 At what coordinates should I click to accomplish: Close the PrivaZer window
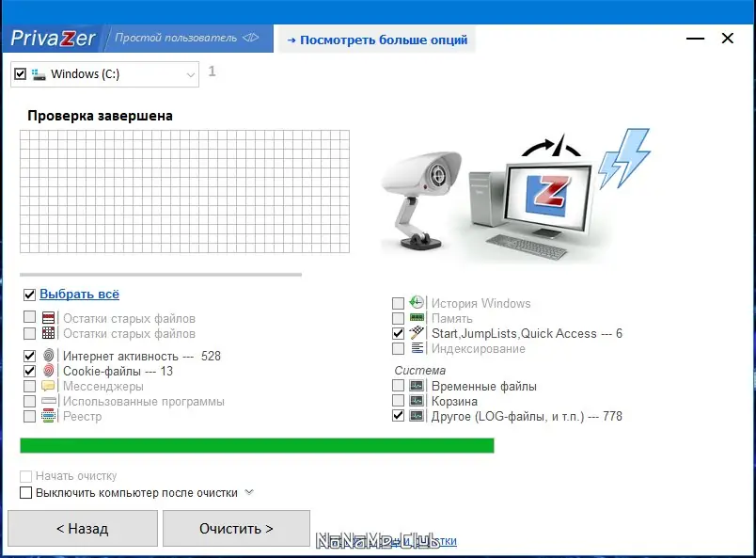(x=728, y=39)
